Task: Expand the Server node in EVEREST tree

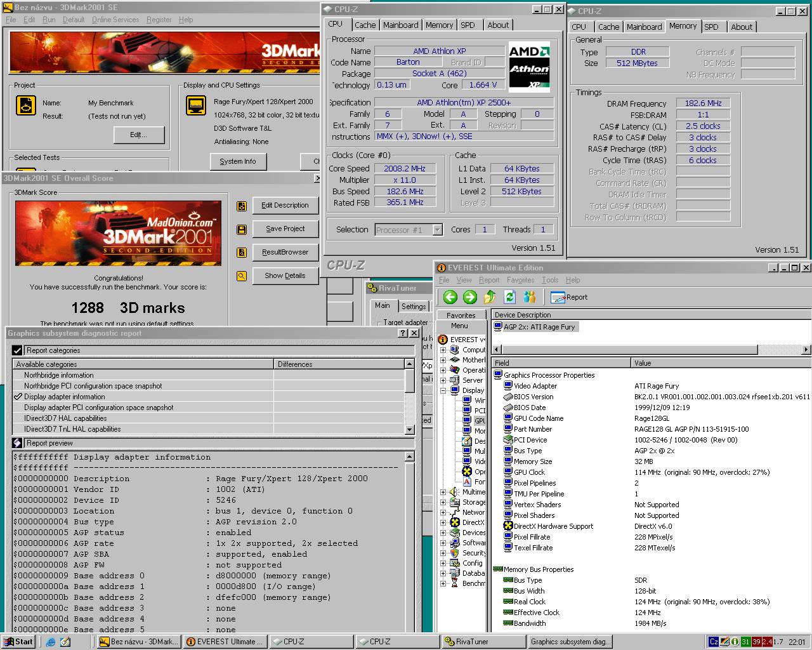Action: tap(443, 380)
